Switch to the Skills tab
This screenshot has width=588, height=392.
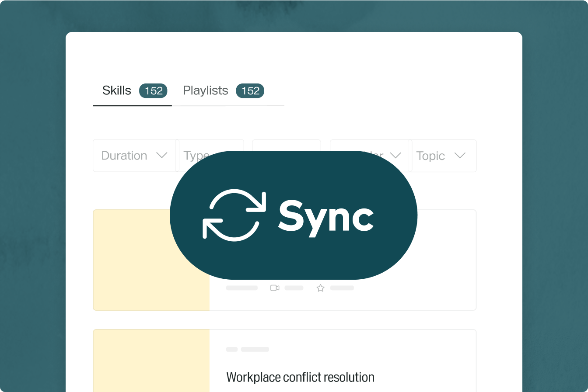pyautogui.click(x=117, y=90)
